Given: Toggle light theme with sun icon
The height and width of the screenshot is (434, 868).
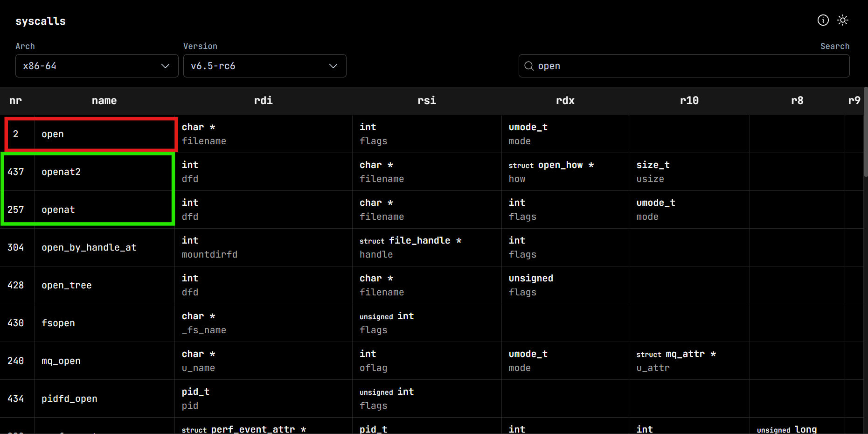Looking at the screenshot, I should click(x=842, y=20).
